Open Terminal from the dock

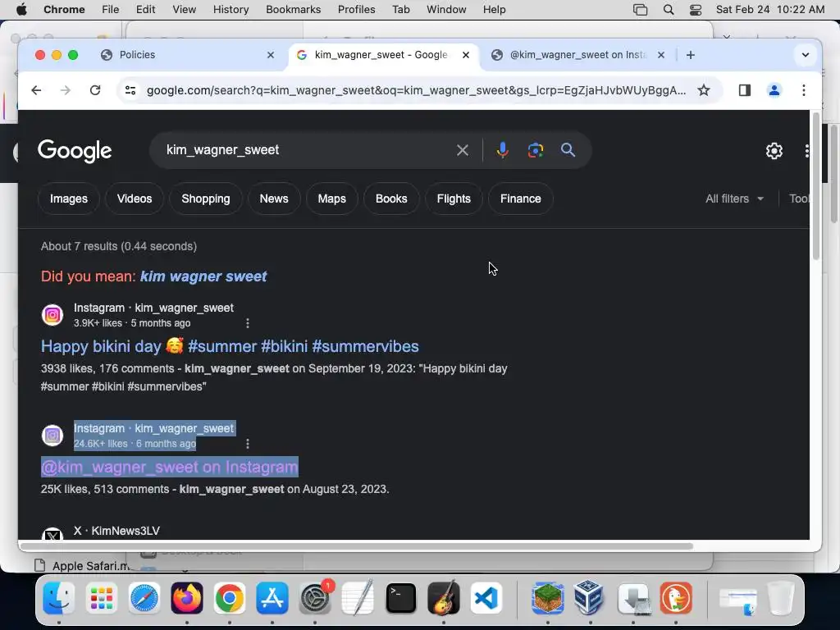click(400, 598)
